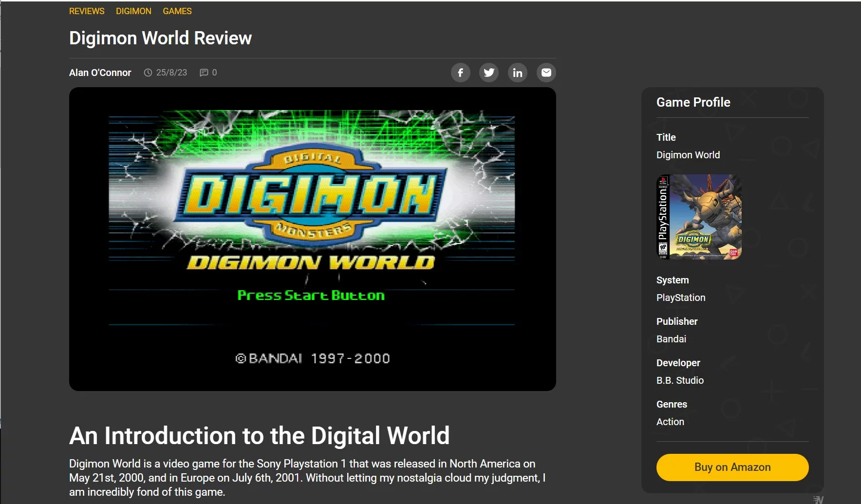Share the review by email icon
The image size is (861, 504).
coord(546,73)
